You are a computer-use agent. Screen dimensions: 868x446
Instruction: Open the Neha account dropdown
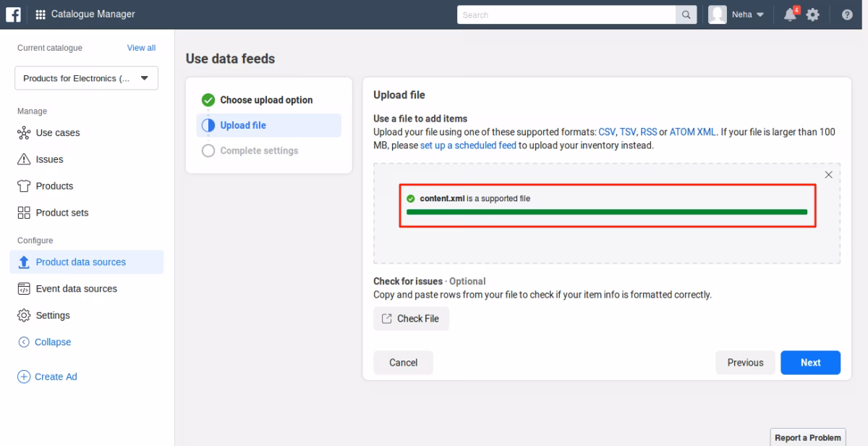[x=737, y=14]
